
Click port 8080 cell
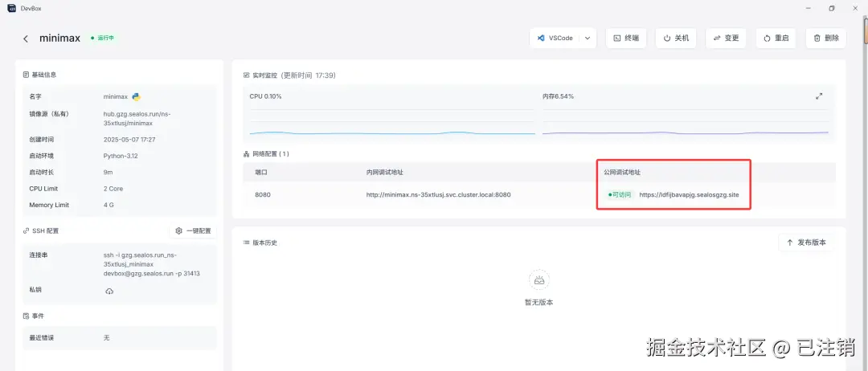263,194
